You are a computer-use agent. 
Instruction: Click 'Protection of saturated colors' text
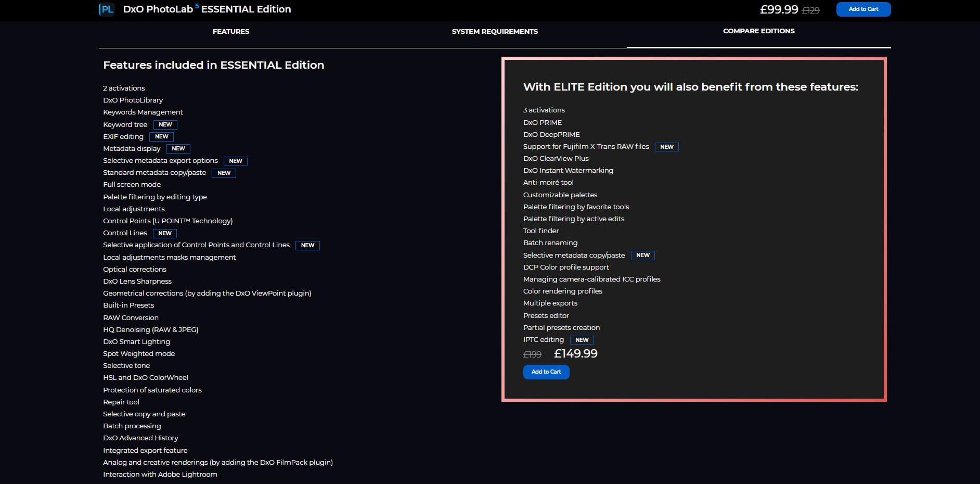[152, 390]
